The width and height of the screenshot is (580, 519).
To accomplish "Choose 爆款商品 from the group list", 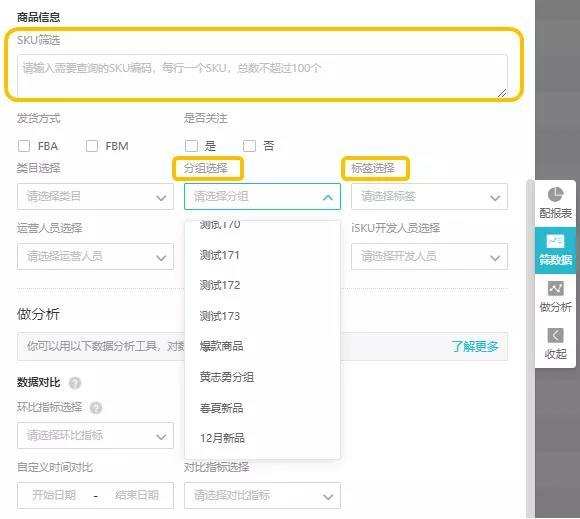I will 222,346.
